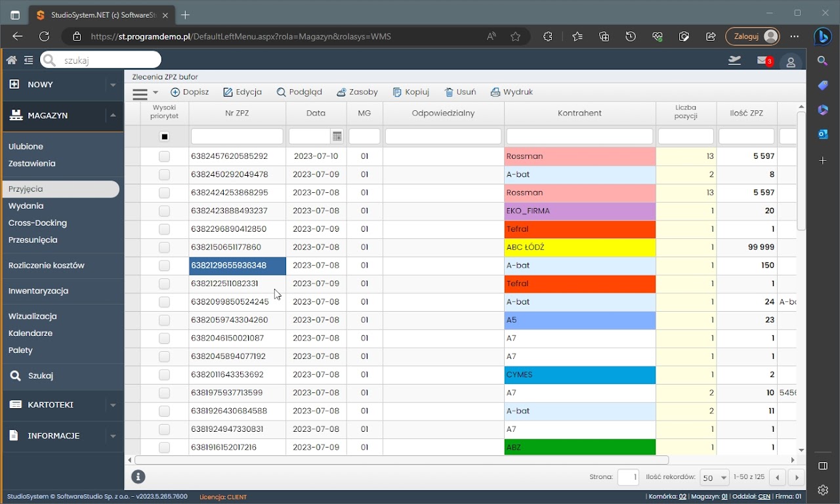Expand the NOWY menu section

[112, 85]
